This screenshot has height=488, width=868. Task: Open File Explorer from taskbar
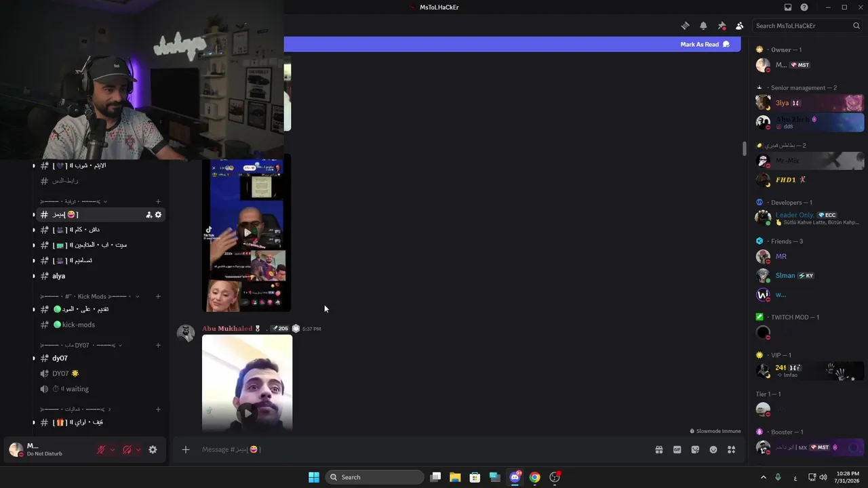point(455,477)
